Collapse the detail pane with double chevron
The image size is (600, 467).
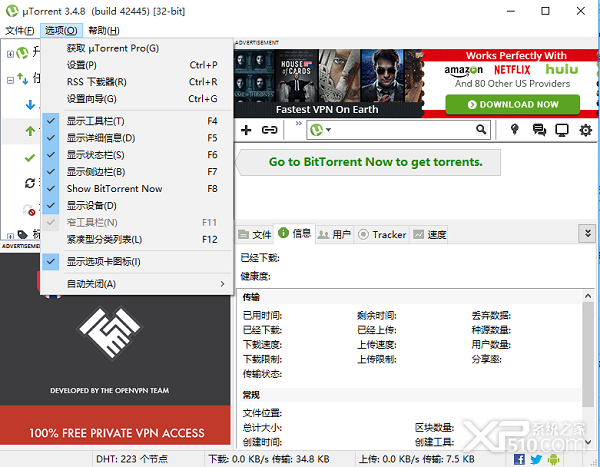[x=588, y=234]
